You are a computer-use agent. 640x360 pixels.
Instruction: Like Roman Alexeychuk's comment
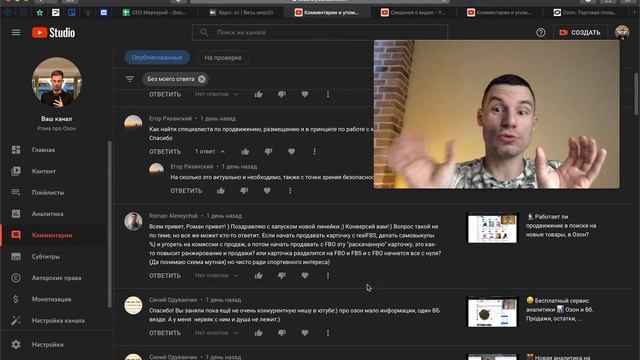coord(258,276)
